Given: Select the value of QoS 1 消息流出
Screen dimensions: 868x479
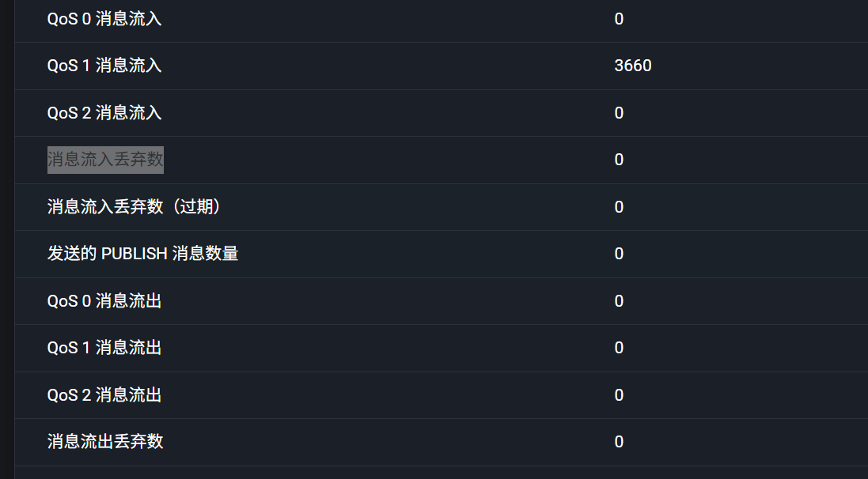Looking at the screenshot, I should pyautogui.click(x=619, y=348).
